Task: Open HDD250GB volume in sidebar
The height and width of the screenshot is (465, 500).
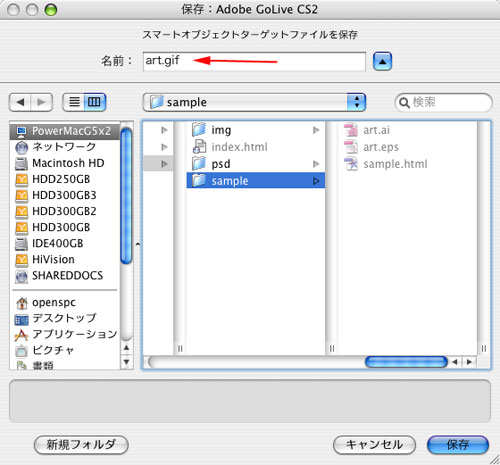Action: (x=65, y=179)
